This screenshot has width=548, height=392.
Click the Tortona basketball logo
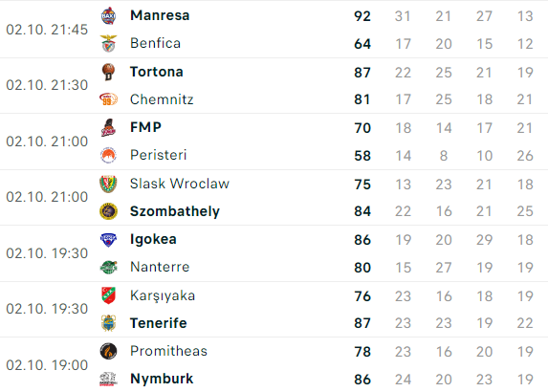tap(108, 72)
